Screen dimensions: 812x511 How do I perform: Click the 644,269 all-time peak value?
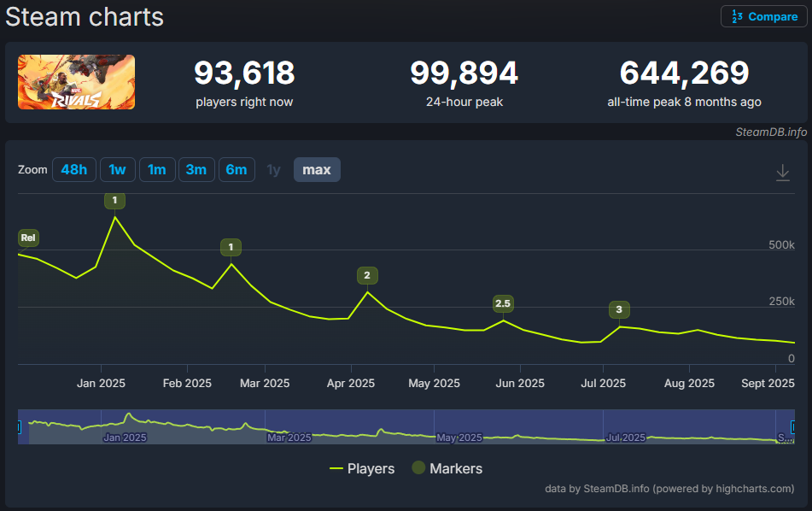pyautogui.click(x=684, y=73)
